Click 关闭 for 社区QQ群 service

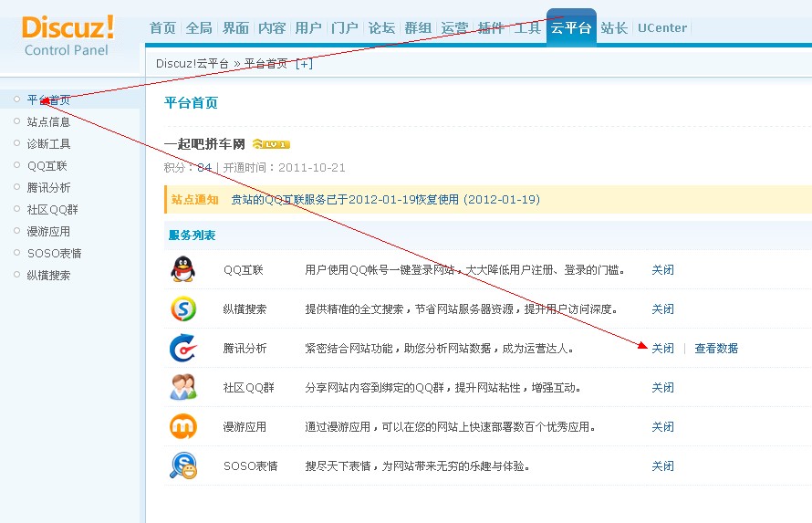tap(663, 388)
